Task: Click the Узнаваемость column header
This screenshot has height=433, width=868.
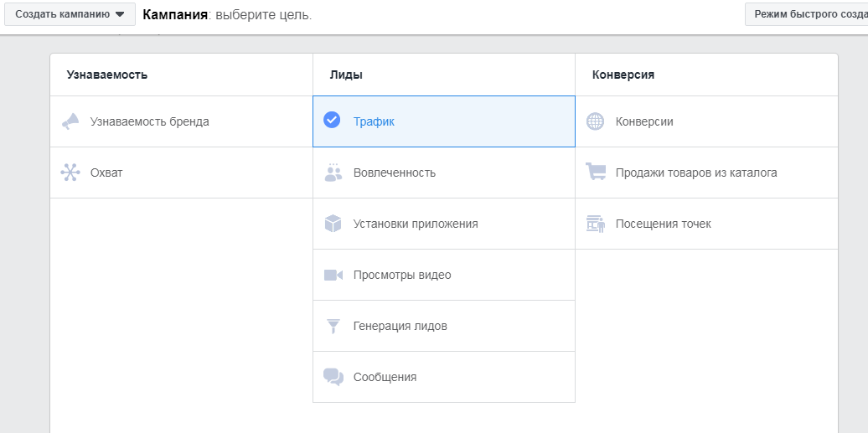Action: [107, 75]
